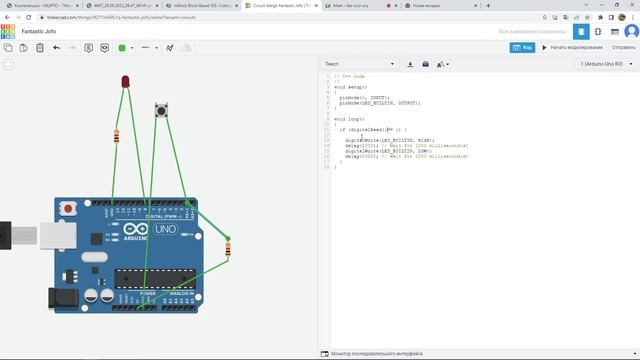The height and width of the screenshot is (360, 640).
Task: Toggle the Код (Code) panel button
Action: tap(522, 48)
